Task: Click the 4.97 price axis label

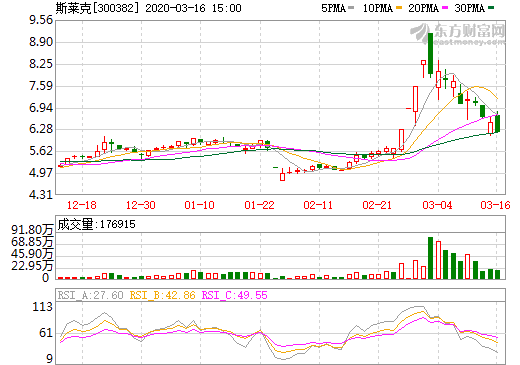Action: [41, 173]
